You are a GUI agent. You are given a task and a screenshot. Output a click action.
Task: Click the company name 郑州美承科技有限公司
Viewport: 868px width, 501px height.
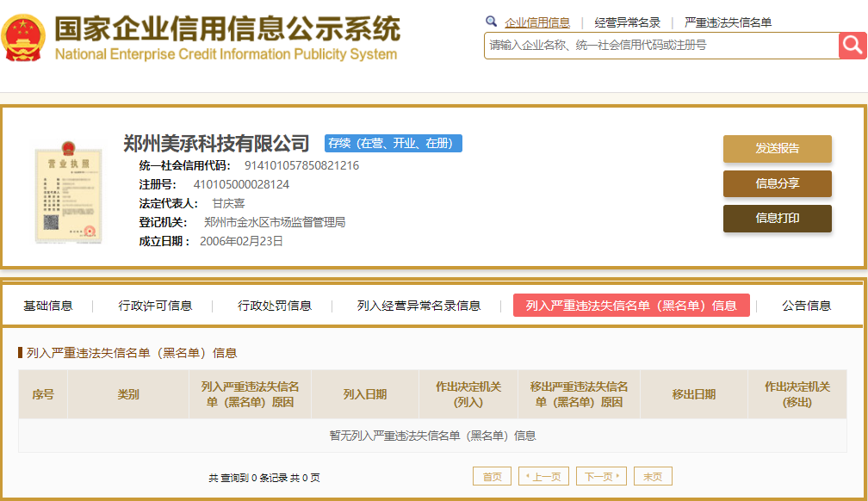tap(216, 144)
